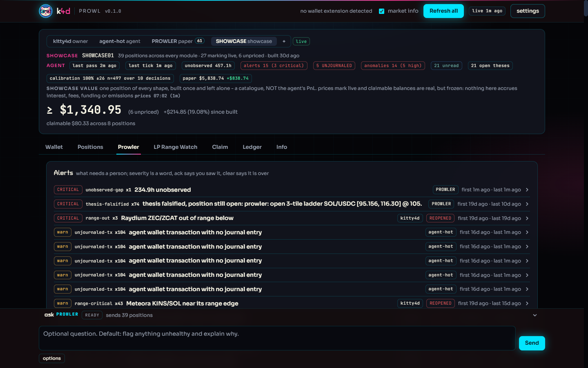The image size is (588, 368).
Task: Click the PROWL v0.1.0 title
Action: 100,11
